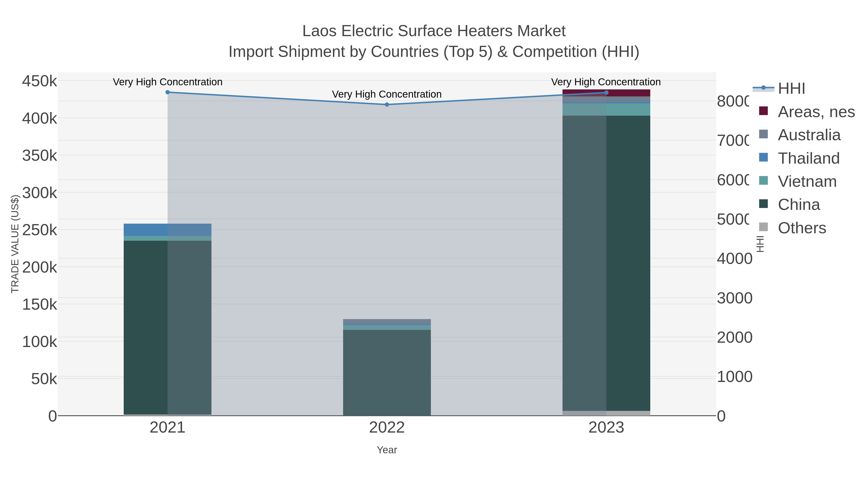Click Very High Concentration label above 2022
868x488 pixels.
[x=387, y=94]
